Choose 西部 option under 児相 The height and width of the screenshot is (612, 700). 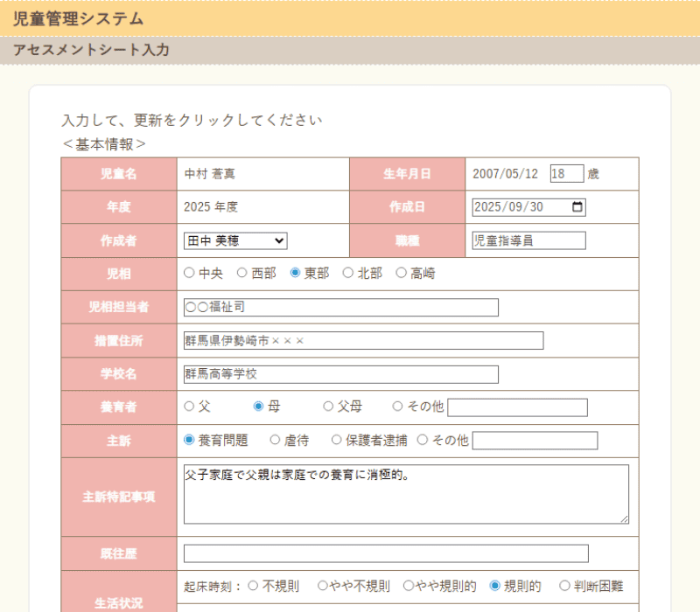click(242, 273)
